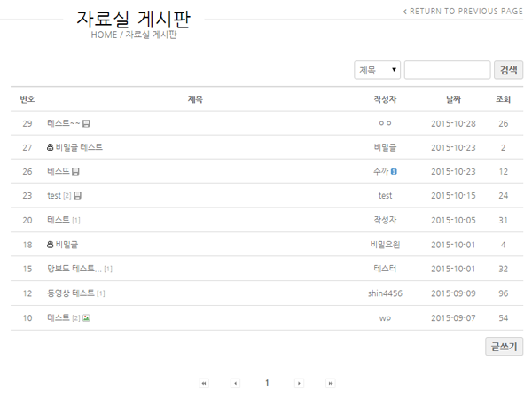Jump to the last page

(331, 383)
